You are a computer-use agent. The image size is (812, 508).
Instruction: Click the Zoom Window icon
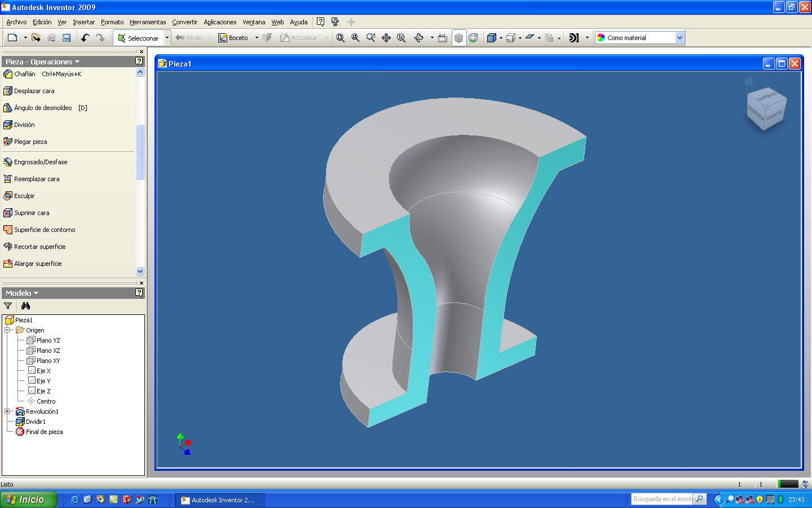tap(355, 38)
